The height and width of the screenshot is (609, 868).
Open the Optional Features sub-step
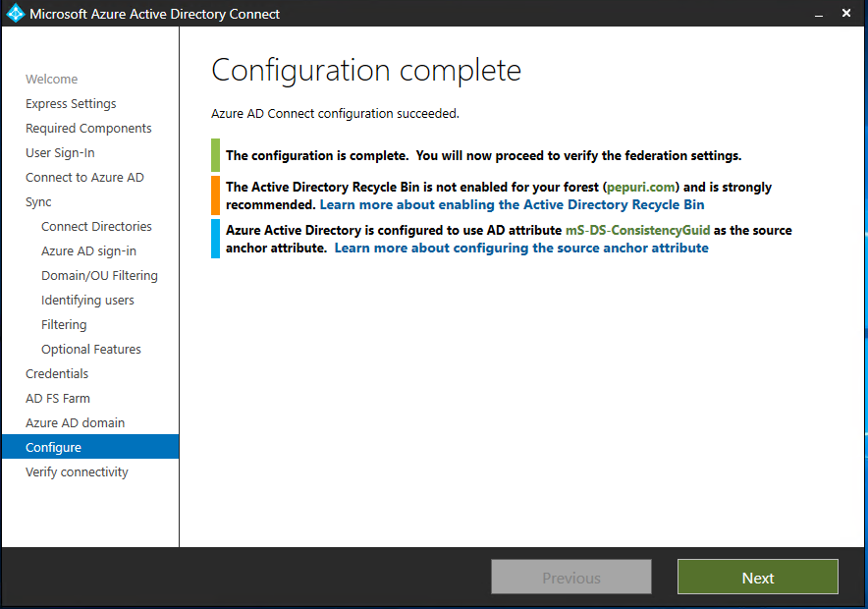coord(90,350)
